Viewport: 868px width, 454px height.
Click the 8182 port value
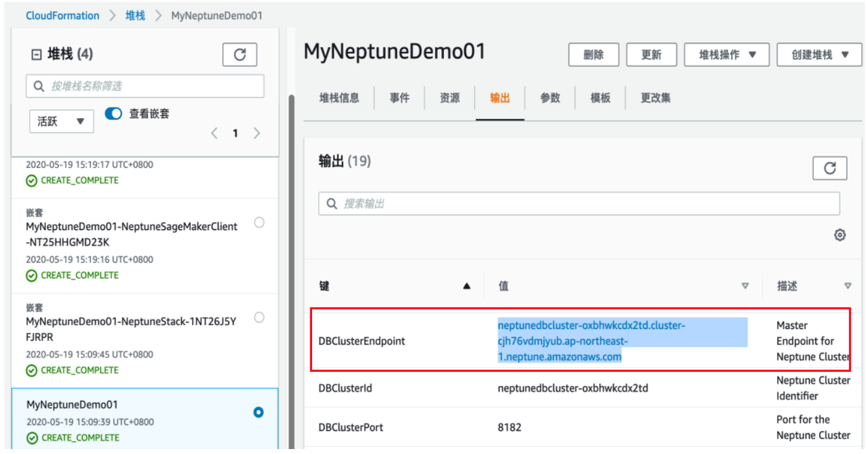[x=510, y=427]
